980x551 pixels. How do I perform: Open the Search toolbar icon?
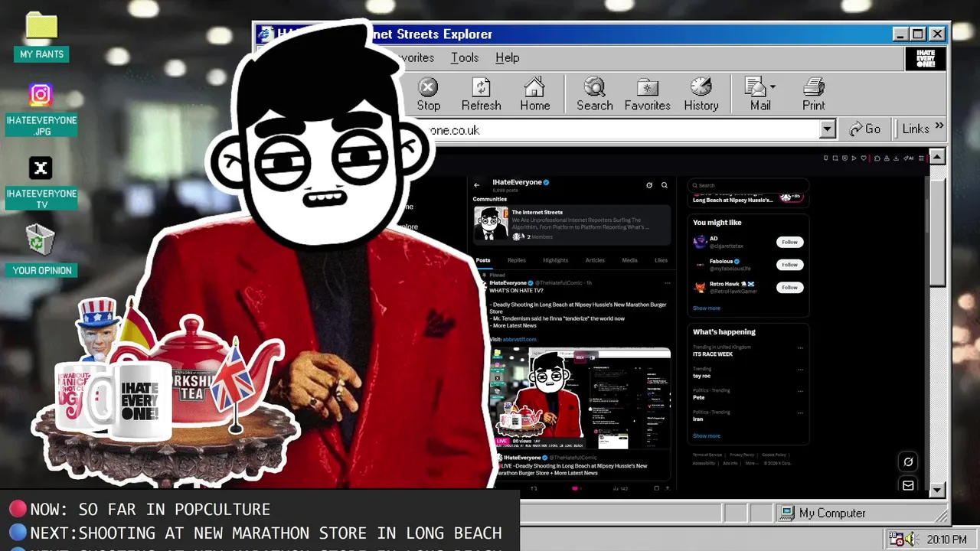(x=594, y=95)
